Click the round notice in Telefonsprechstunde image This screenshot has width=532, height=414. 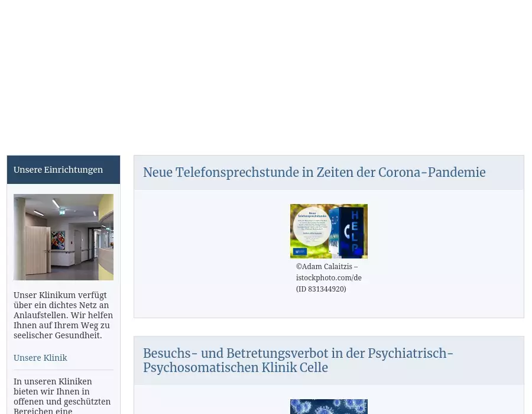click(x=312, y=226)
